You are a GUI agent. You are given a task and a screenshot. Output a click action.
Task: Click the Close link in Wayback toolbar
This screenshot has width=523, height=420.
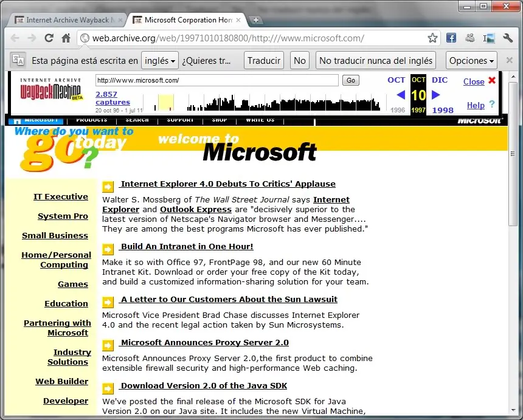pyautogui.click(x=474, y=81)
